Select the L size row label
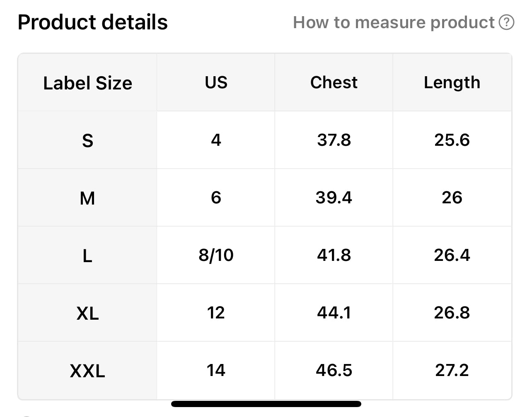This screenshot has width=532, height=417. (x=87, y=256)
